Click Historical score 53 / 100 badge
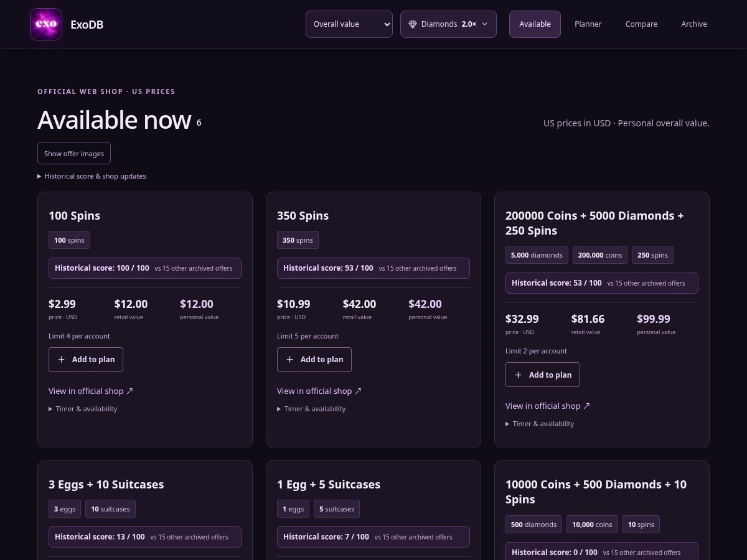The width and height of the screenshot is (747, 560). pyautogui.click(x=602, y=283)
